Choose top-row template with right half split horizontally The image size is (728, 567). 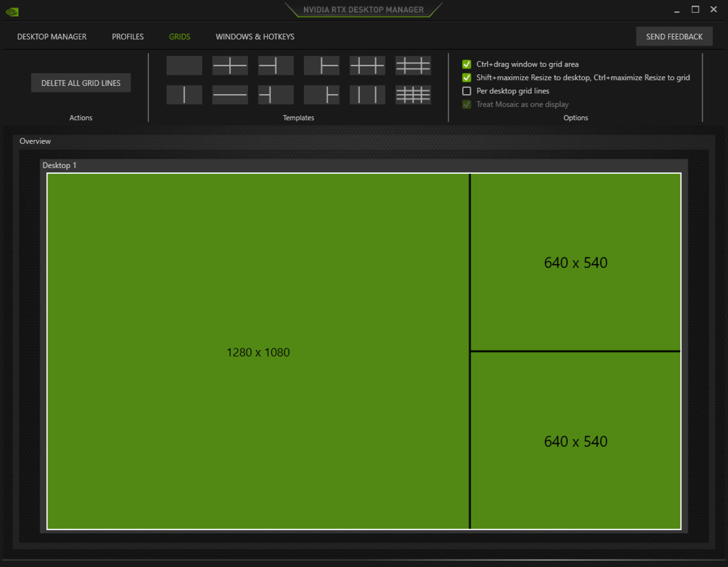(x=321, y=65)
